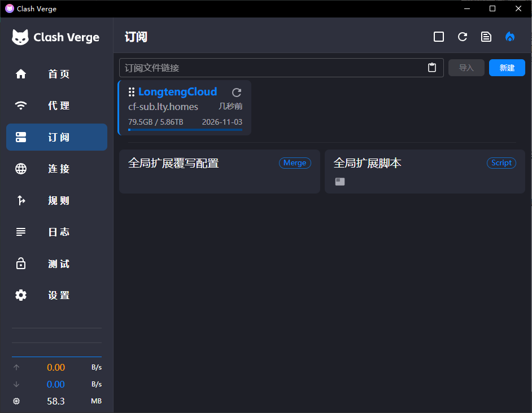532x413 pixels.
Task: Select the LongtengCloud profile name
Action: (x=177, y=92)
